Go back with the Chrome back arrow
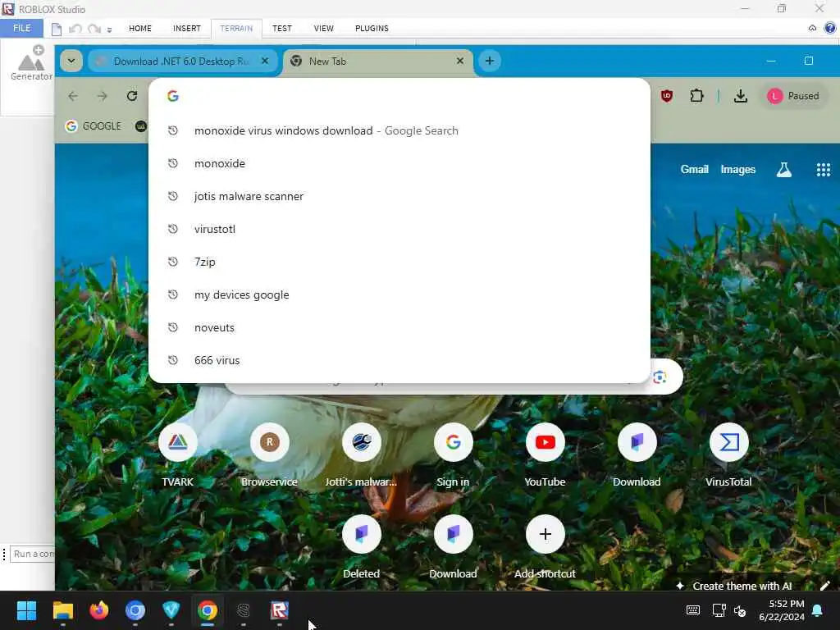The height and width of the screenshot is (630, 840). pos(73,96)
